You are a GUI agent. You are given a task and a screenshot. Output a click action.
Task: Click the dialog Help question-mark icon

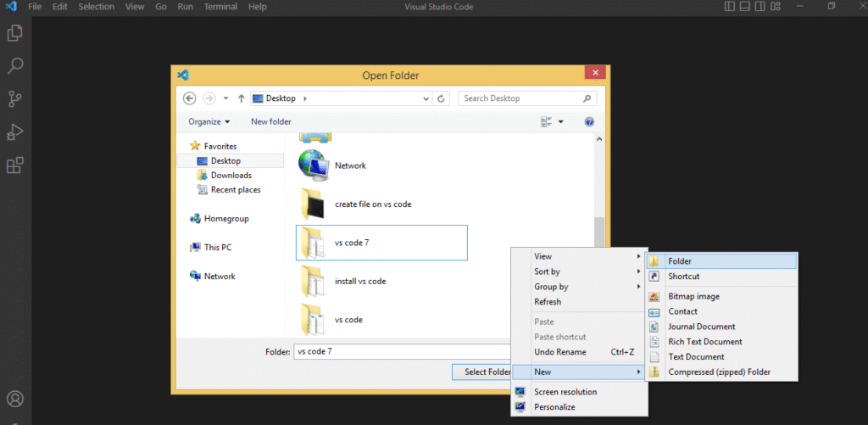tap(589, 122)
